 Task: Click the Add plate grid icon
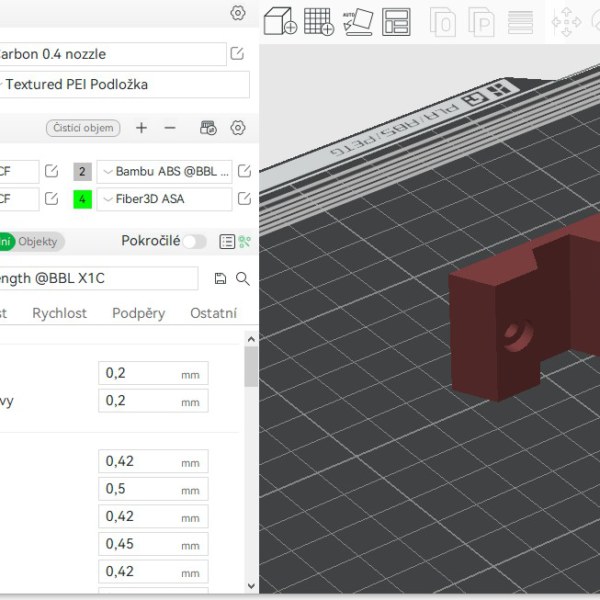pos(318,20)
